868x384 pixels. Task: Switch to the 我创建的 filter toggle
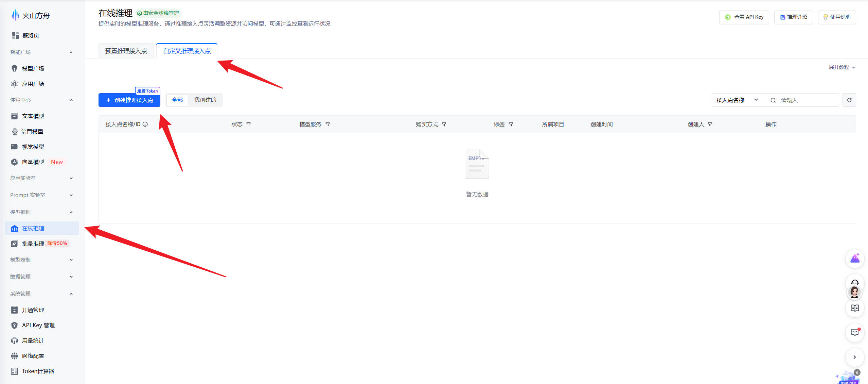click(205, 100)
